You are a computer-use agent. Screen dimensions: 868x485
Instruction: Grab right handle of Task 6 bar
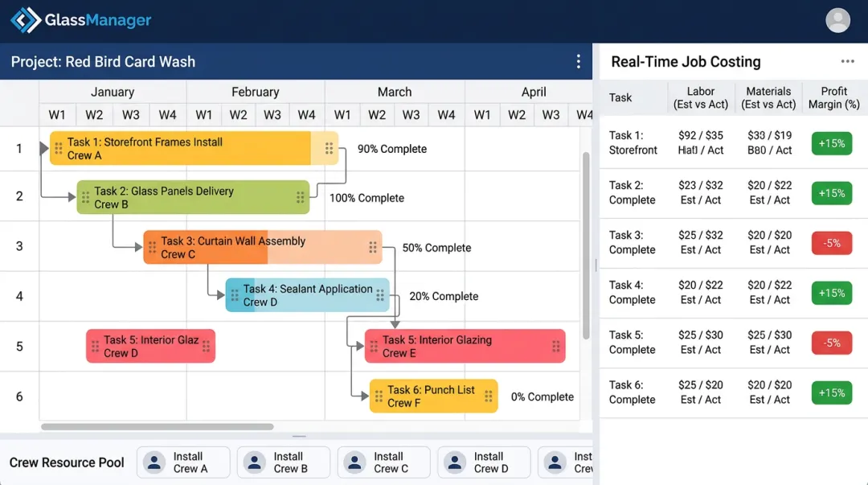pos(489,397)
